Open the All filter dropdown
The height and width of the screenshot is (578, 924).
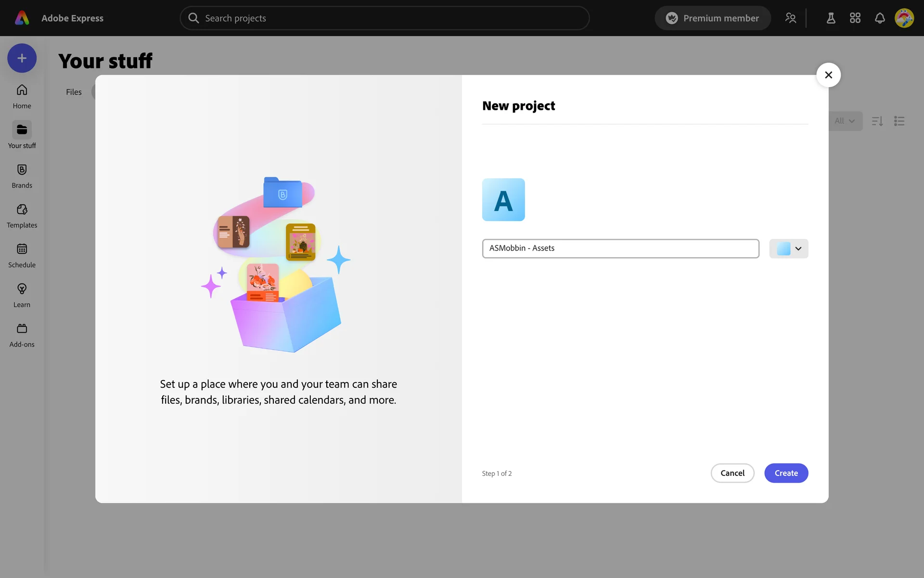tap(845, 121)
